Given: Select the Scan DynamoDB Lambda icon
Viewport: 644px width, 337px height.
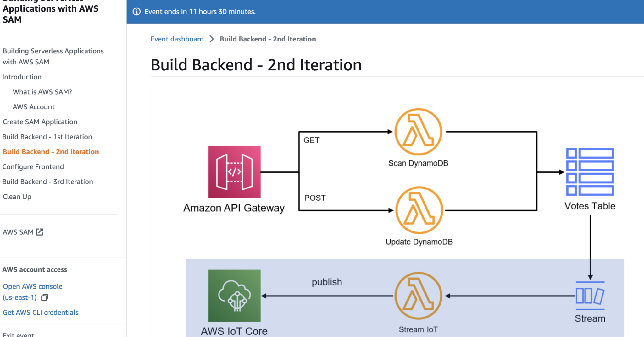Looking at the screenshot, I should click(x=418, y=132).
